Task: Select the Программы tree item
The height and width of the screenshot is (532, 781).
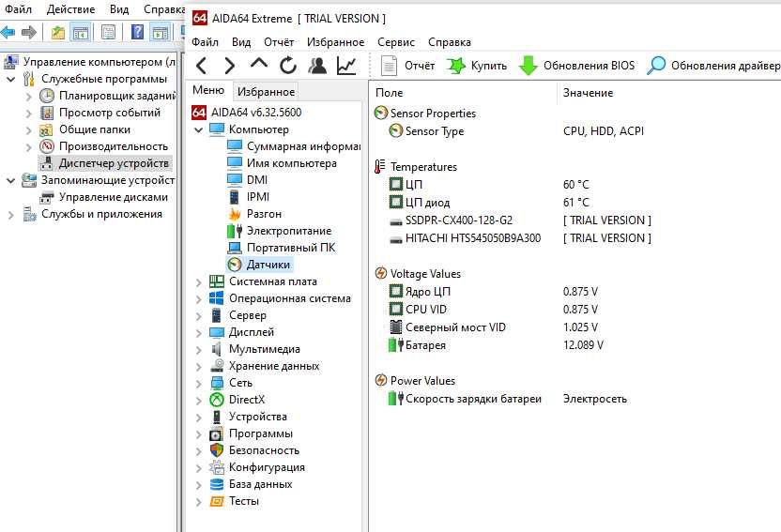Action: coord(261,434)
